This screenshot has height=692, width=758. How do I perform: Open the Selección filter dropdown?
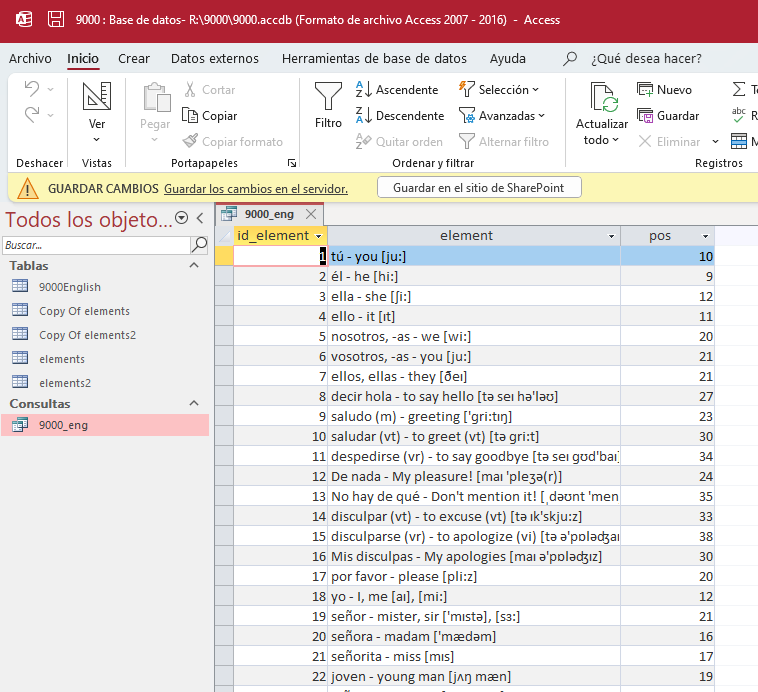tap(498, 90)
